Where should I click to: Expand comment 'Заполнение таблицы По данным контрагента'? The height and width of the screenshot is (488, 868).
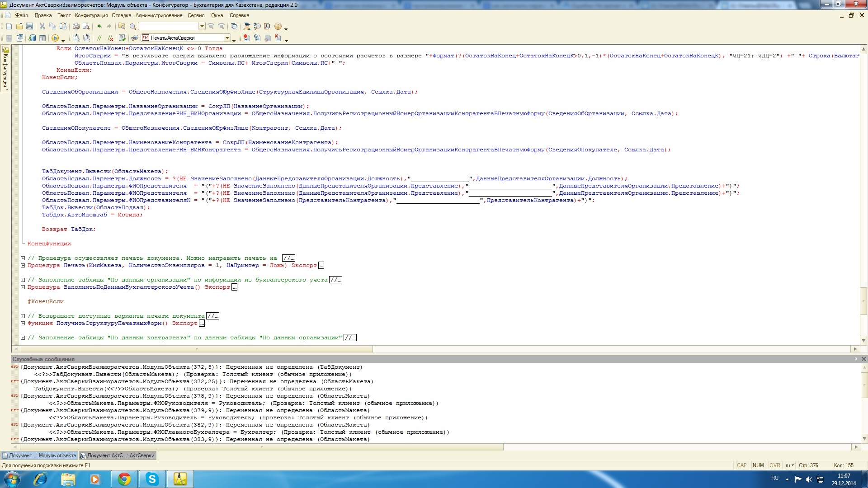(23, 338)
